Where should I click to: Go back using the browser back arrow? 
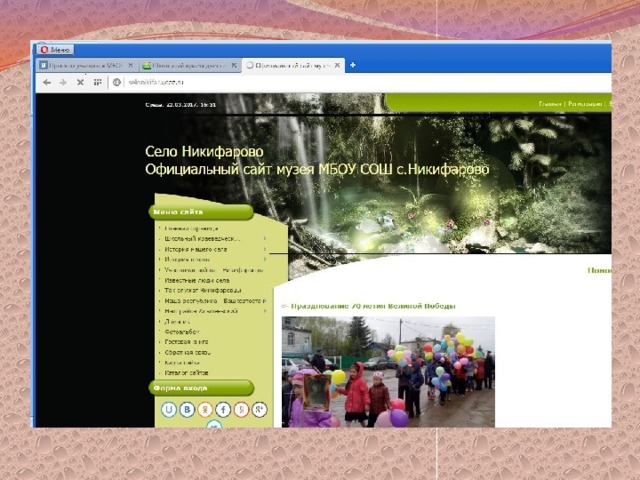(45, 82)
